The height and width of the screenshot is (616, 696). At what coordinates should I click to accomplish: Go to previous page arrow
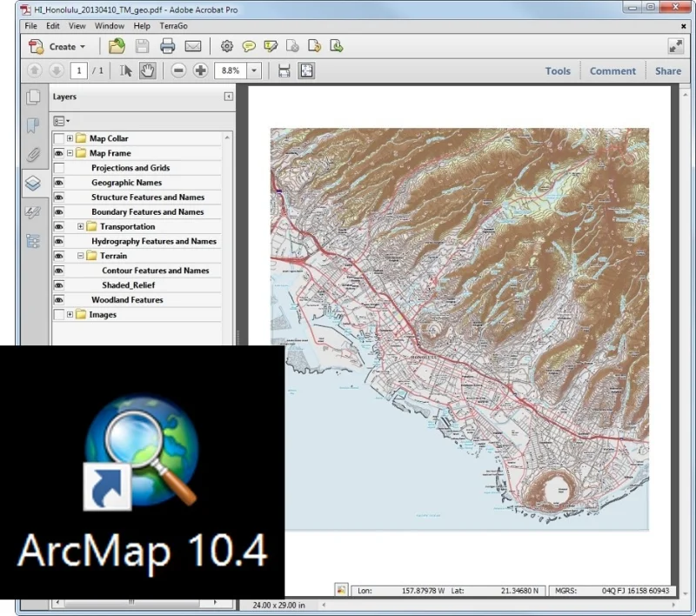tap(35, 70)
